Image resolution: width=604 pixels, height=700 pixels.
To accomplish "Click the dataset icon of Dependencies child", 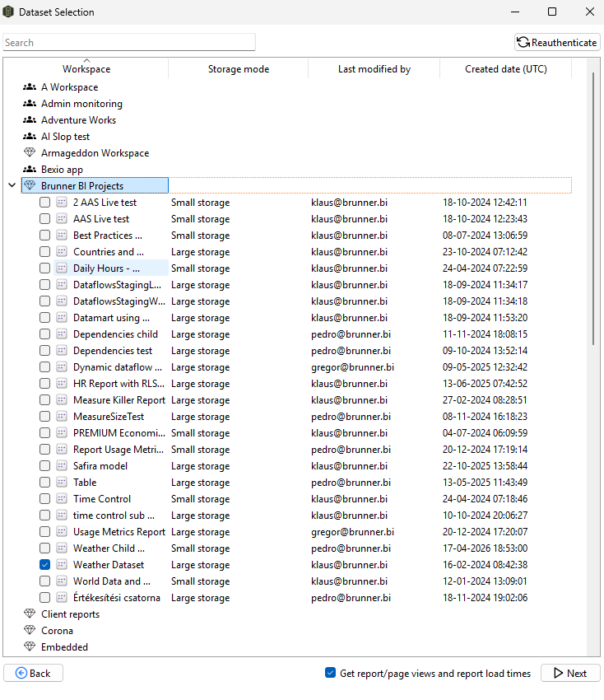I will [x=62, y=334].
